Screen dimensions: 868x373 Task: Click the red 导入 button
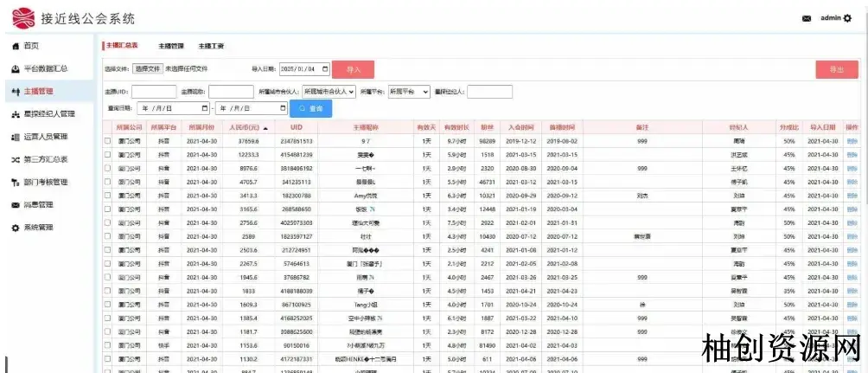click(x=353, y=70)
